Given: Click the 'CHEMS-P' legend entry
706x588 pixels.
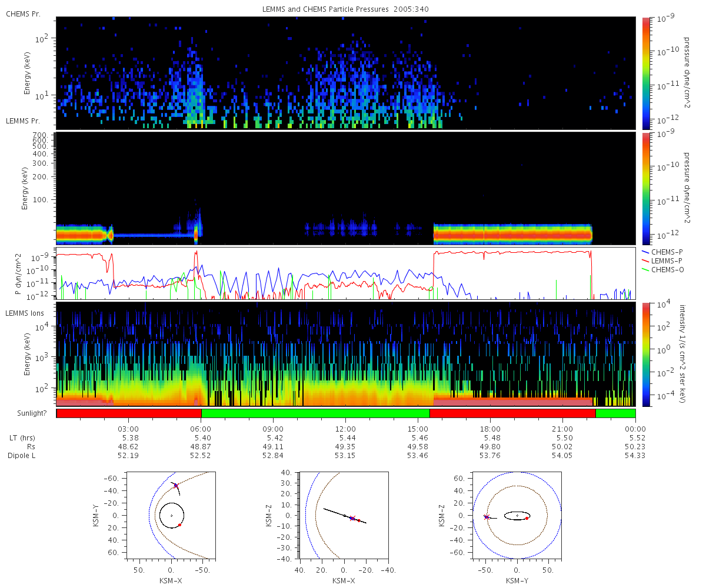Looking at the screenshot, I should [x=662, y=252].
